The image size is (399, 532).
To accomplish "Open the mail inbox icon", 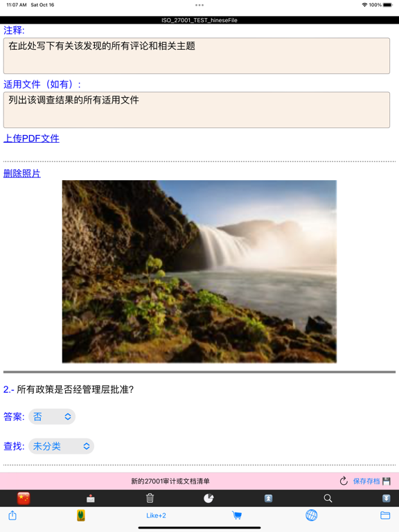I will (91, 498).
